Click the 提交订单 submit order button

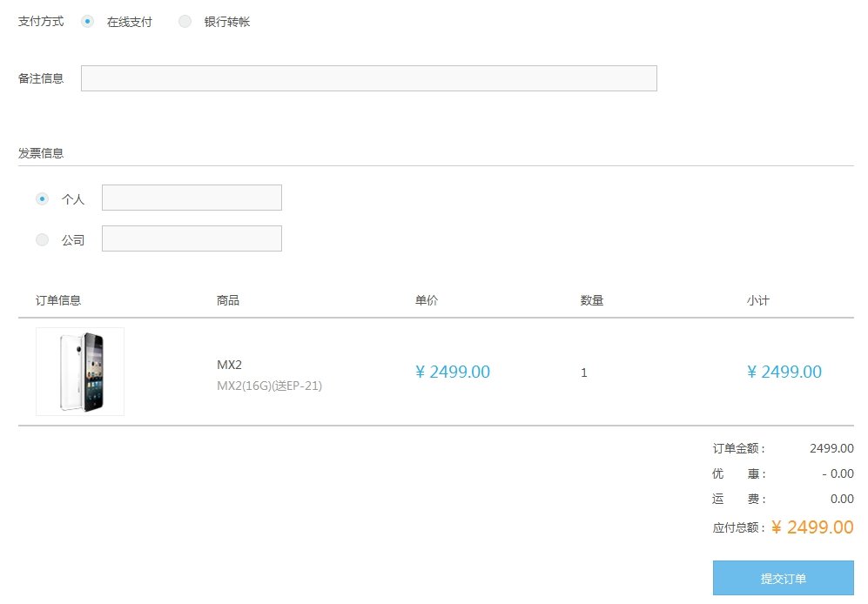(783, 578)
